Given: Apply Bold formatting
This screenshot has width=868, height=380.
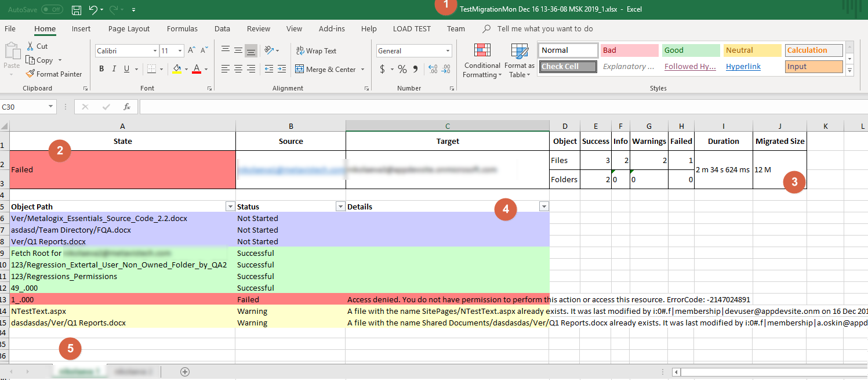Looking at the screenshot, I should coord(101,69).
